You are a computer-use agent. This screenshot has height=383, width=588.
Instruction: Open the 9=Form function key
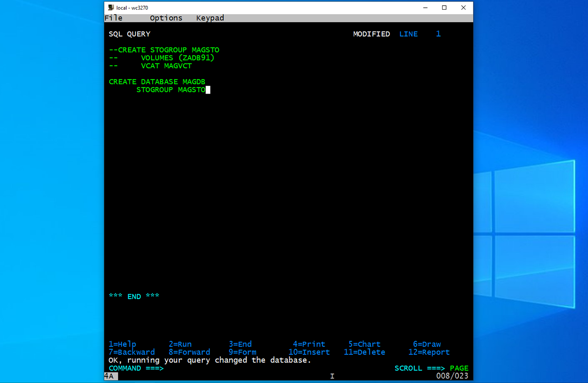click(x=242, y=353)
